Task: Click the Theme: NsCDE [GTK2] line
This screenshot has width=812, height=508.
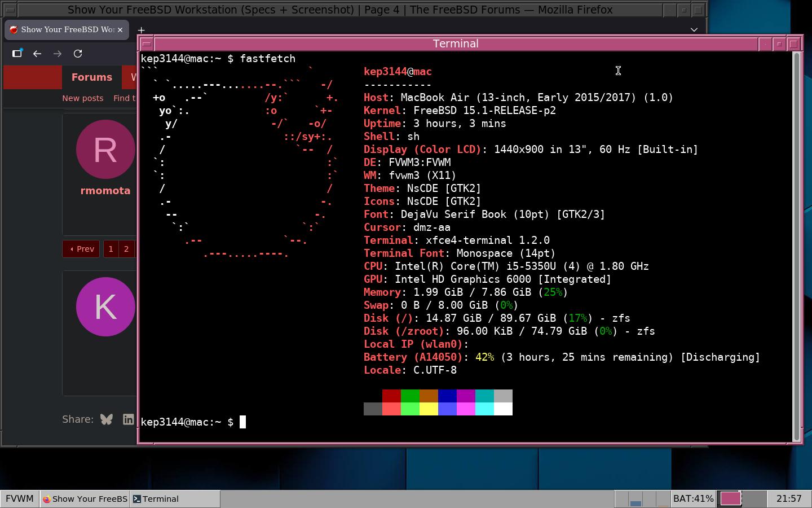Action: coord(422,189)
